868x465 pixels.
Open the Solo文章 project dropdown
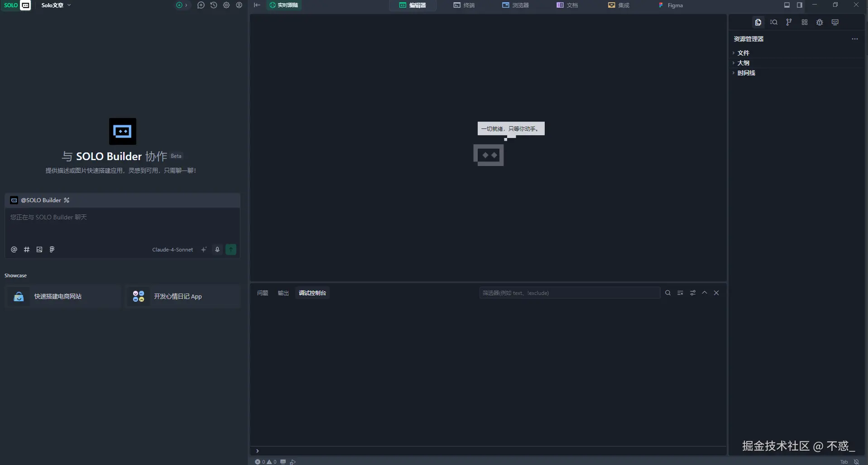56,5
